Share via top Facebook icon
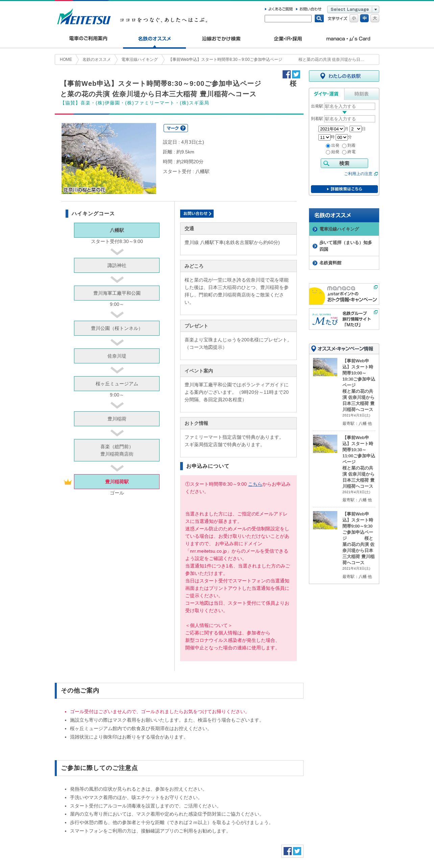Screen dimensions: 434x868 coord(287,74)
